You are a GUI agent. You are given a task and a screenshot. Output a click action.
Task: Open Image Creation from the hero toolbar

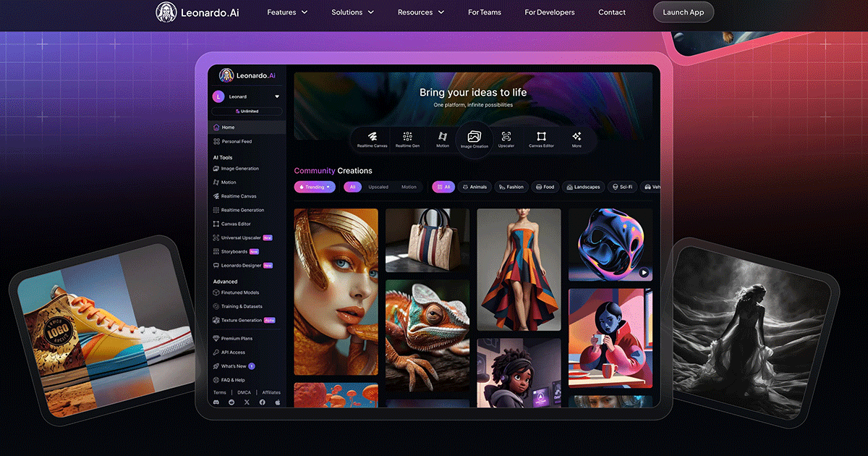[x=475, y=139]
